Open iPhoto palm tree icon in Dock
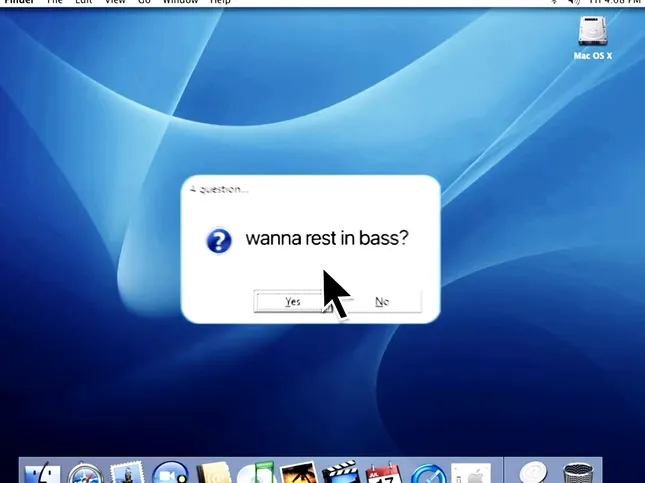The image size is (645, 483). (x=299, y=473)
